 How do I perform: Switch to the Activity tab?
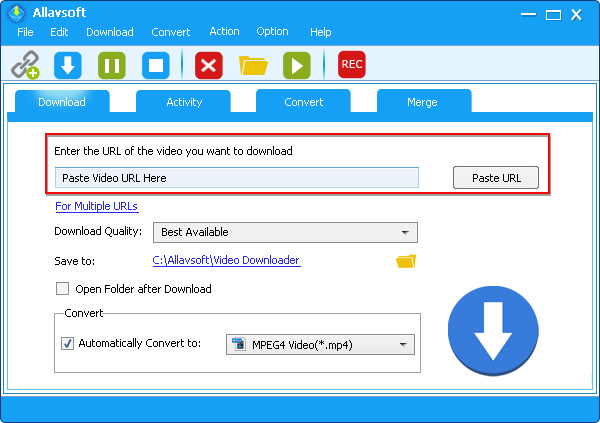(184, 102)
